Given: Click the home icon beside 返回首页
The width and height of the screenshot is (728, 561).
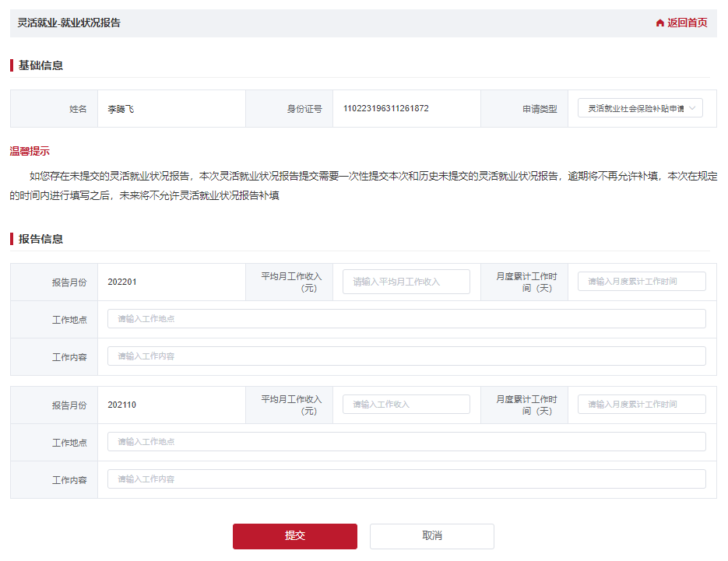Looking at the screenshot, I should (660, 23).
